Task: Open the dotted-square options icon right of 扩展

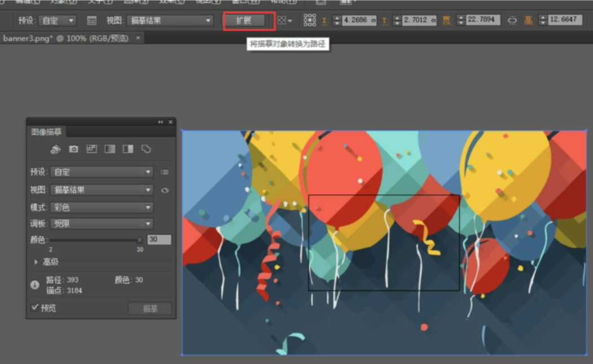Action: pos(284,20)
